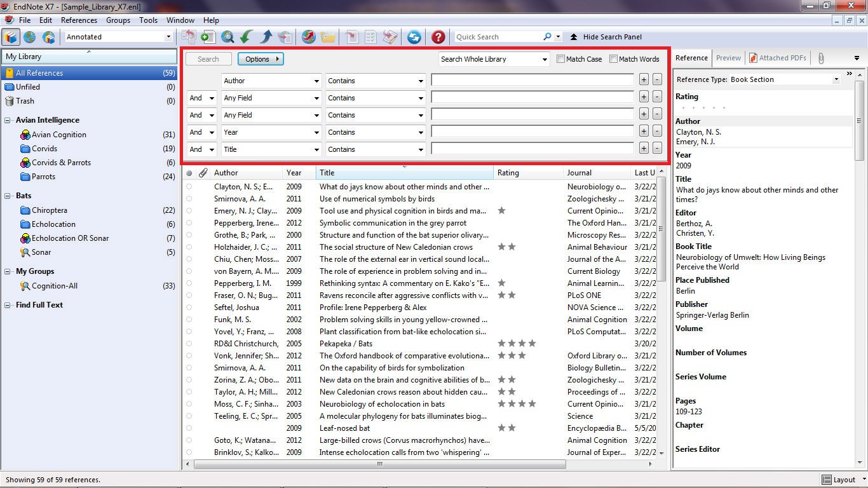Set the Rating dots in Reference panel
868x488 pixels.
point(702,108)
